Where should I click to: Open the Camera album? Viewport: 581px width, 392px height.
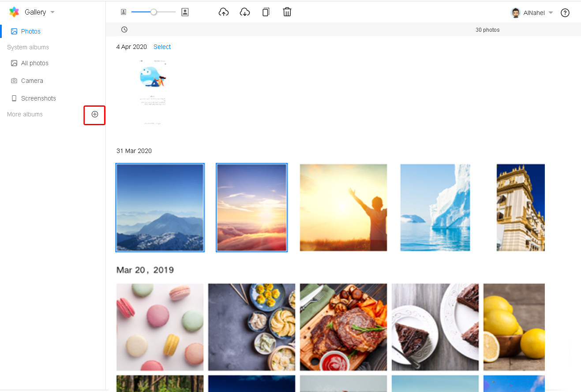click(32, 81)
